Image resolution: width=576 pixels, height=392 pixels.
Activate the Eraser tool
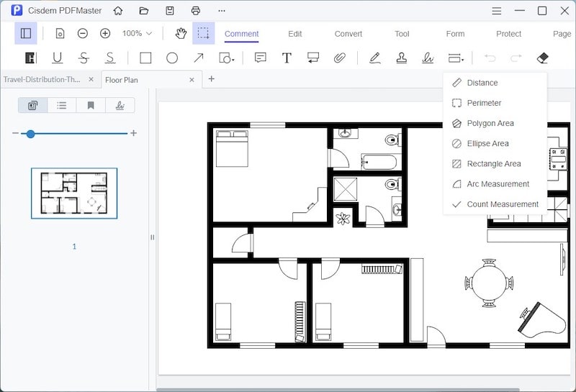(x=543, y=58)
